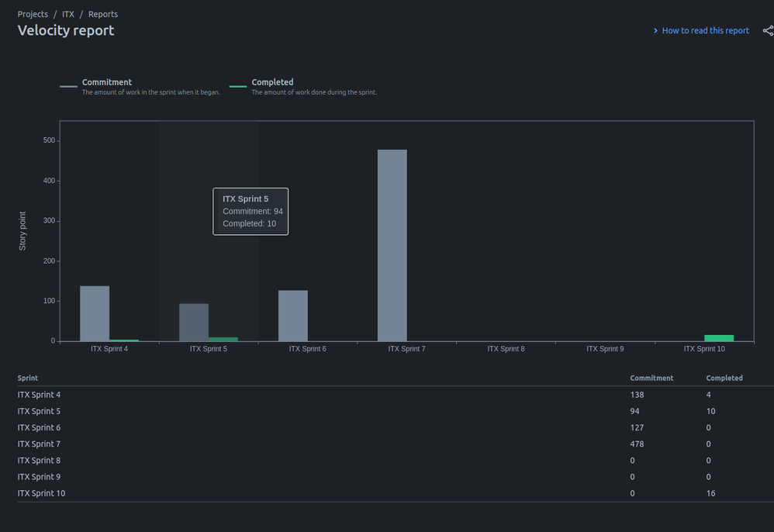774x532 pixels.
Task: Click the Story point axis title
Action: [22, 231]
